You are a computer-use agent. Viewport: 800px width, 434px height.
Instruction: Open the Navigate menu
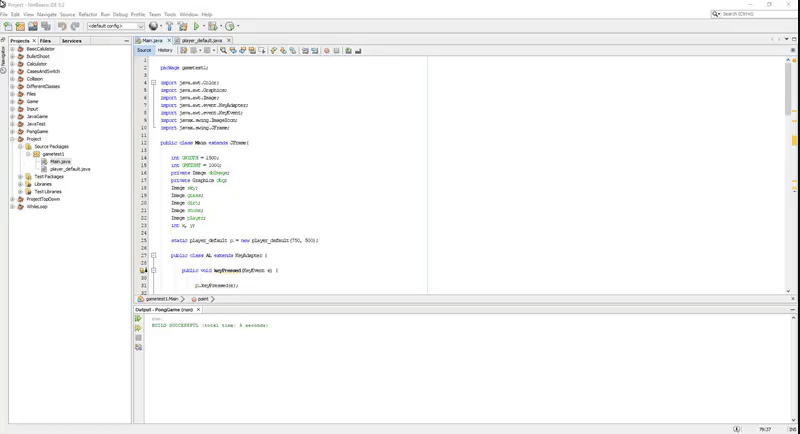[47, 14]
